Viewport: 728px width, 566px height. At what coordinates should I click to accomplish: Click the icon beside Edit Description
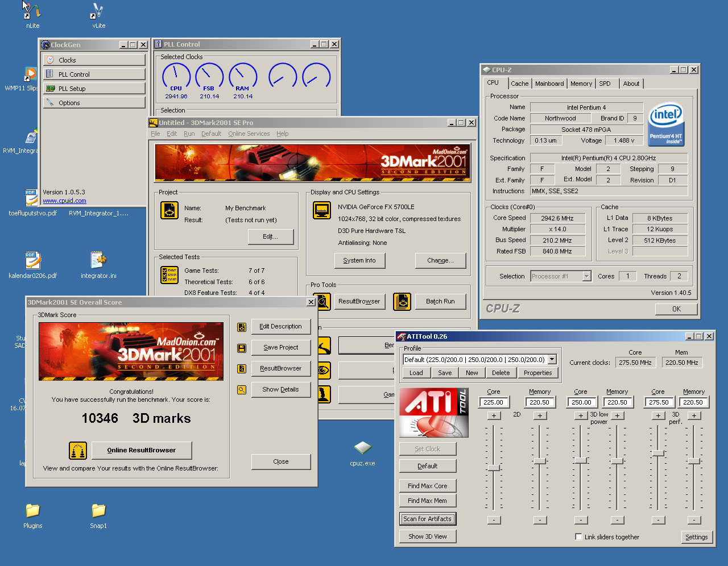click(242, 327)
